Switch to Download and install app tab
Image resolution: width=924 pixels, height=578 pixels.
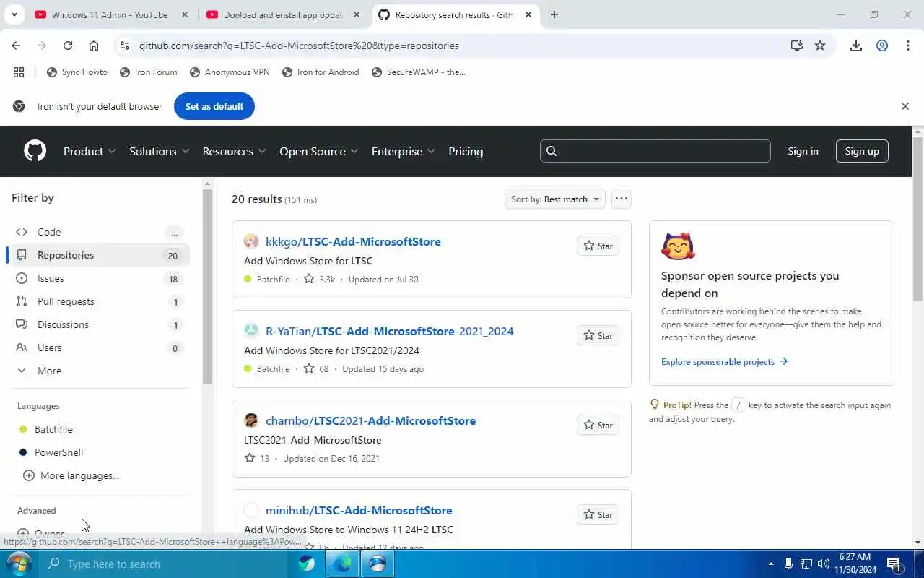(x=283, y=14)
